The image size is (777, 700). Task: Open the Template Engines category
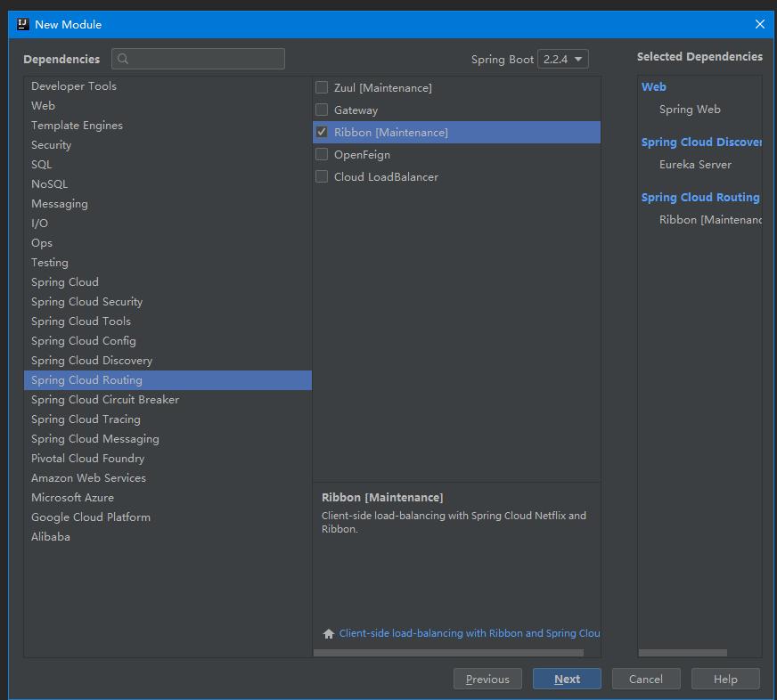168,126
